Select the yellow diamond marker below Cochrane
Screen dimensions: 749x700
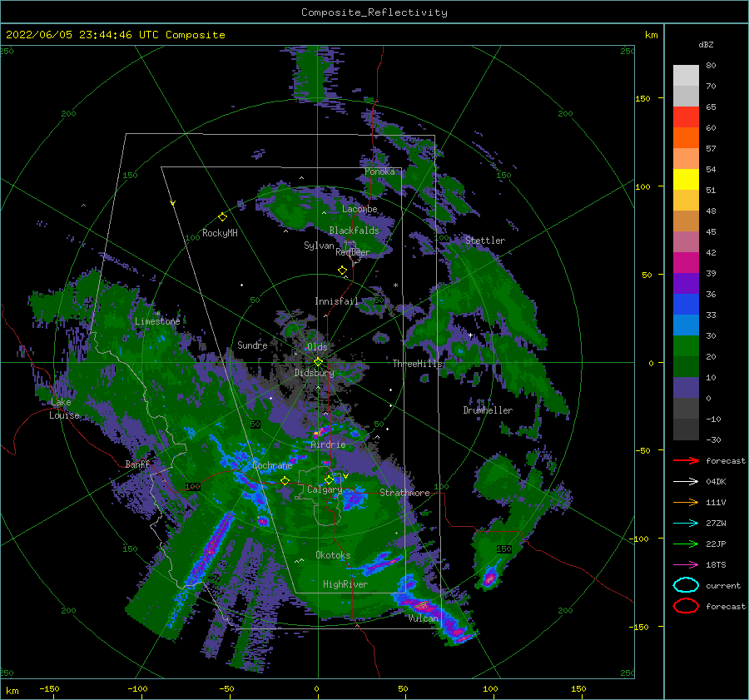285,480
